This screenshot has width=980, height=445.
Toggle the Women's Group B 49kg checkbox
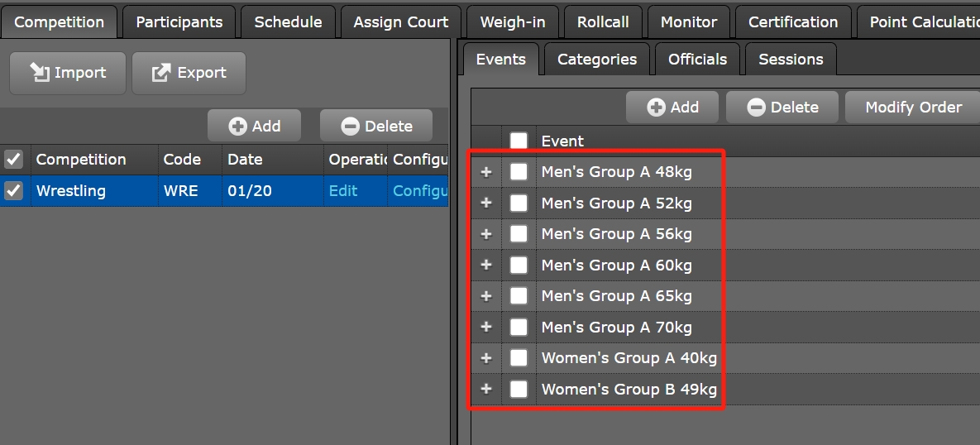click(519, 389)
